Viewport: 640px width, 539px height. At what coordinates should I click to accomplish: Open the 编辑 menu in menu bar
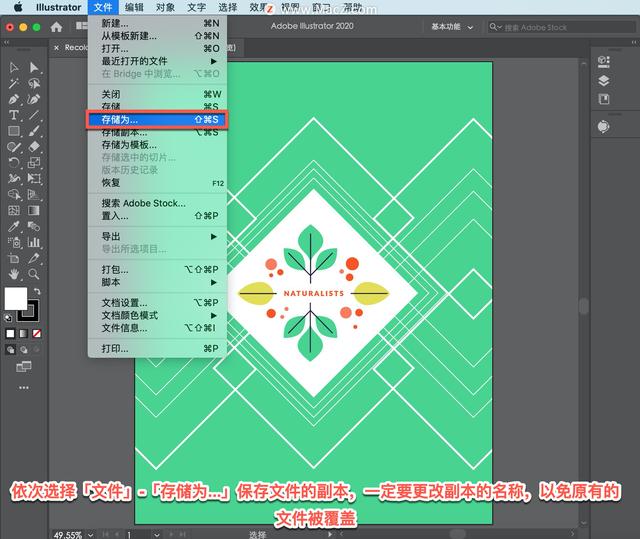(134, 7)
